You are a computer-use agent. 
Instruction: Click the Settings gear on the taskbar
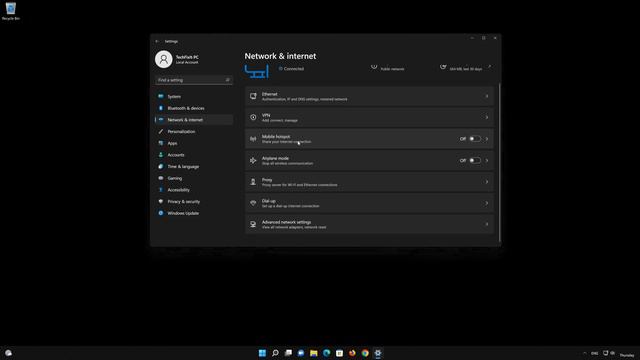[378, 353]
